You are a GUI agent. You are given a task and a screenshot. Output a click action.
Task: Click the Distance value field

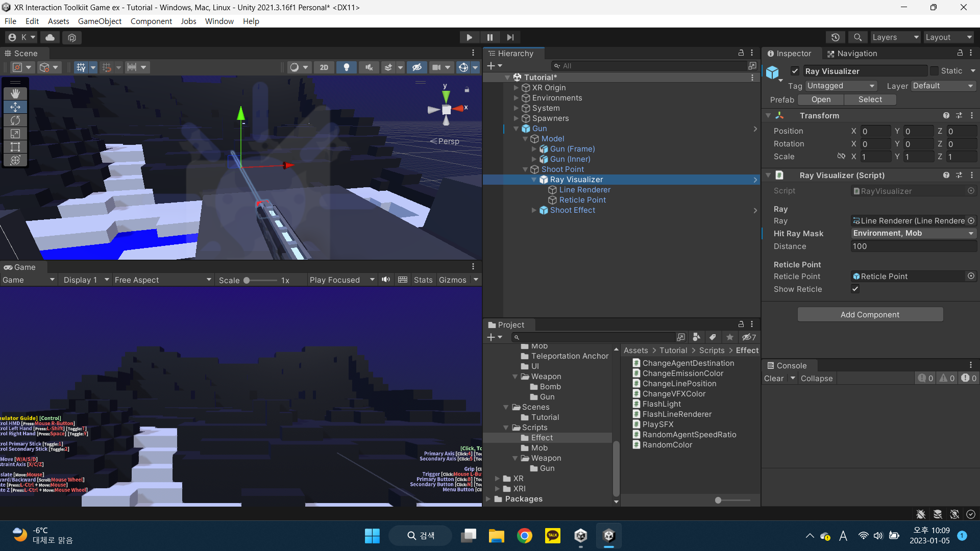(914, 246)
